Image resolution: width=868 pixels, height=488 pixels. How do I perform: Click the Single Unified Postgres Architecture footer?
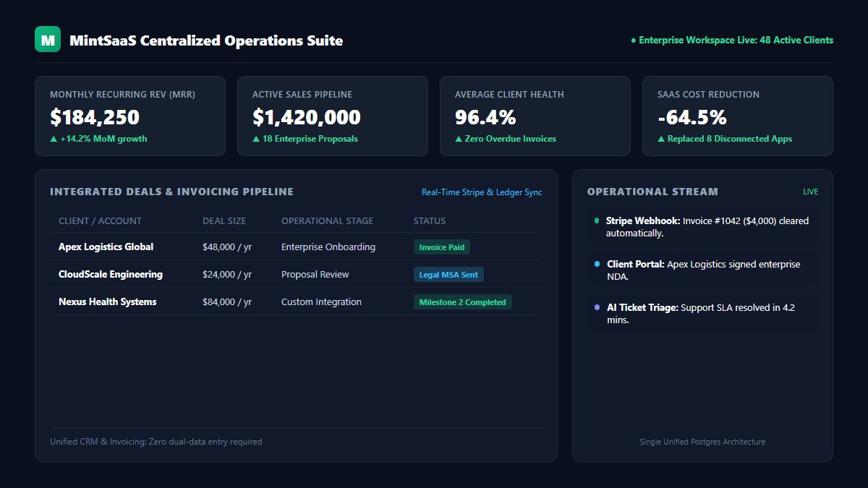click(702, 442)
